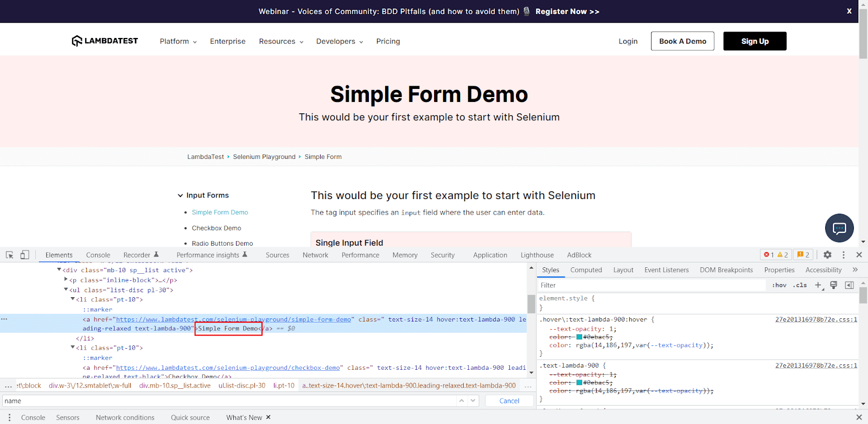
Task: Click the Login link
Action: click(628, 41)
